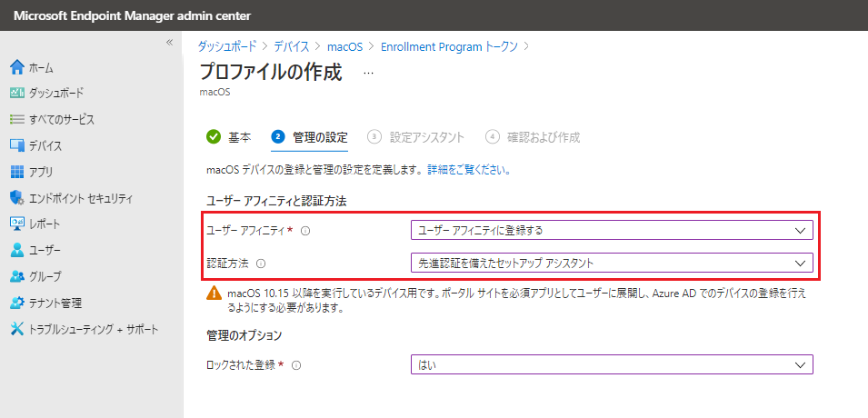Click the エンドポイント セキュリティ shield icon
This screenshot has width=868, height=418.
17,198
